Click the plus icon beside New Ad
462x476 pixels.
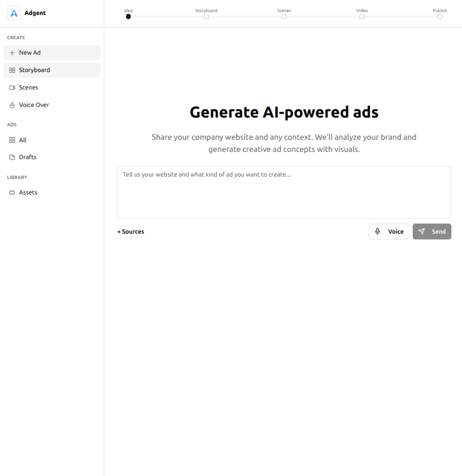(x=12, y=53)
